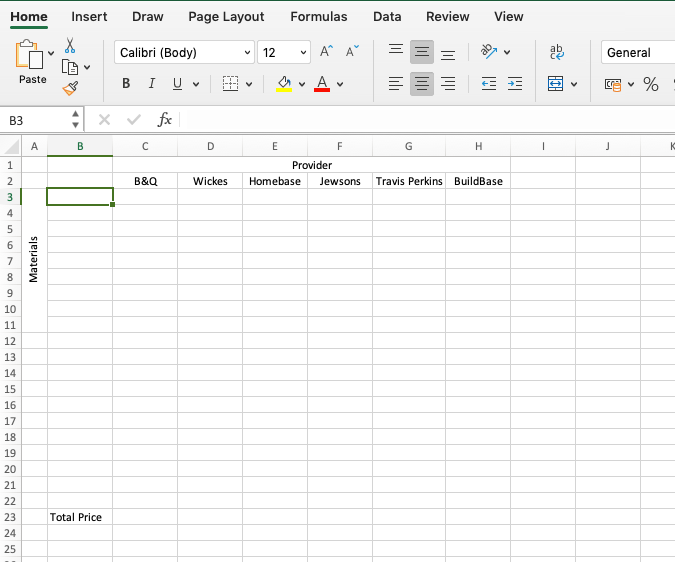Click the Copy icon
The width and height of the screenshot is (675, 562).
(x=70, y=67)
